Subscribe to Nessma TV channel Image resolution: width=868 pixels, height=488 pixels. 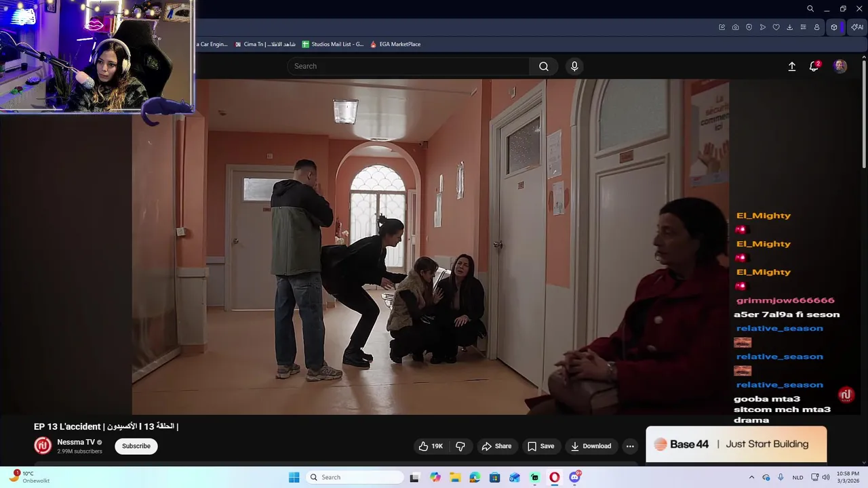click(x=136, y=446)
